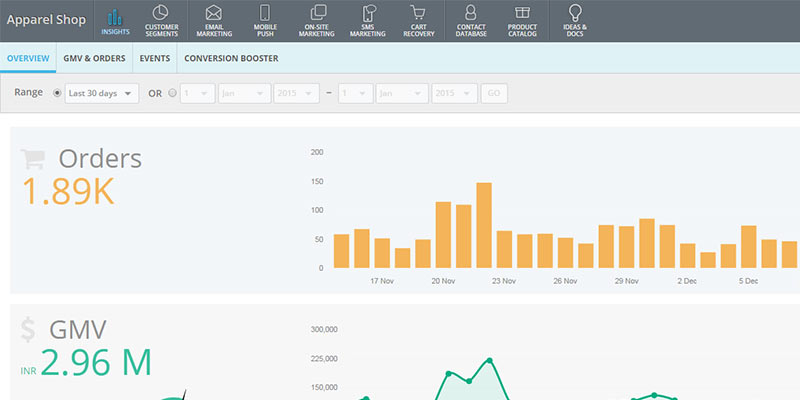Viewport: 800px width, 400px height.
Task: Go to Email Marketing envelope icon
Action: (x=213, y=14)
